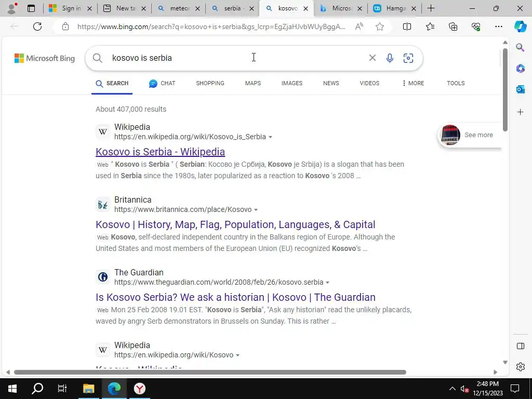Image resolution: width=532 pixels, height=399 pixels.
Task: Expand the Wikipedia Kosovo URL dropdown arrow
Action: pyautogui.click(x=237, y=355)
